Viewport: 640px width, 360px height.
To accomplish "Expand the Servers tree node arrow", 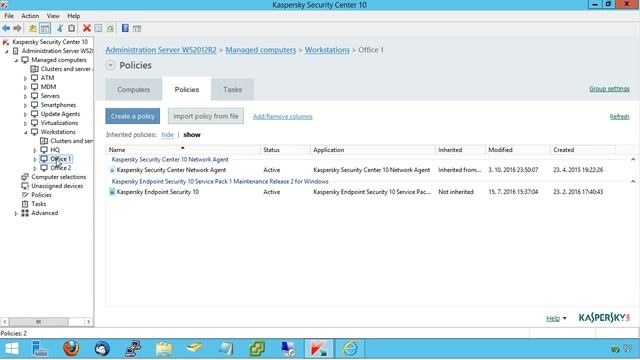I will tap(25, 96).
